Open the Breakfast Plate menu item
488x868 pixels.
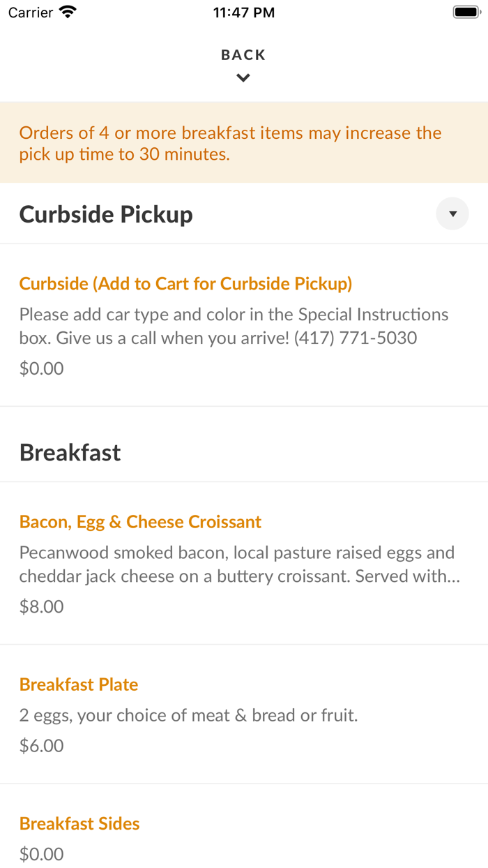click(x=79, y=684)
